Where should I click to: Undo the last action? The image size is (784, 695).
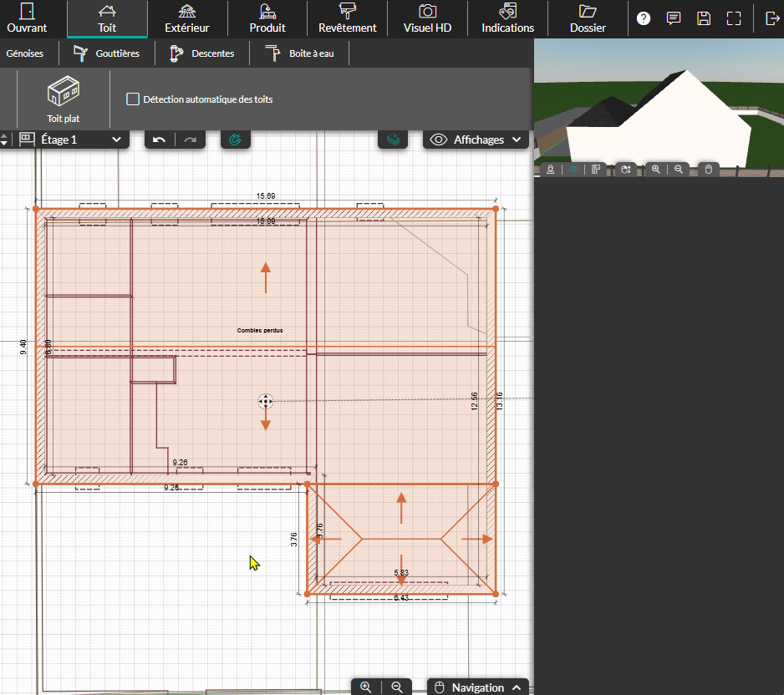tap(159, 140)
